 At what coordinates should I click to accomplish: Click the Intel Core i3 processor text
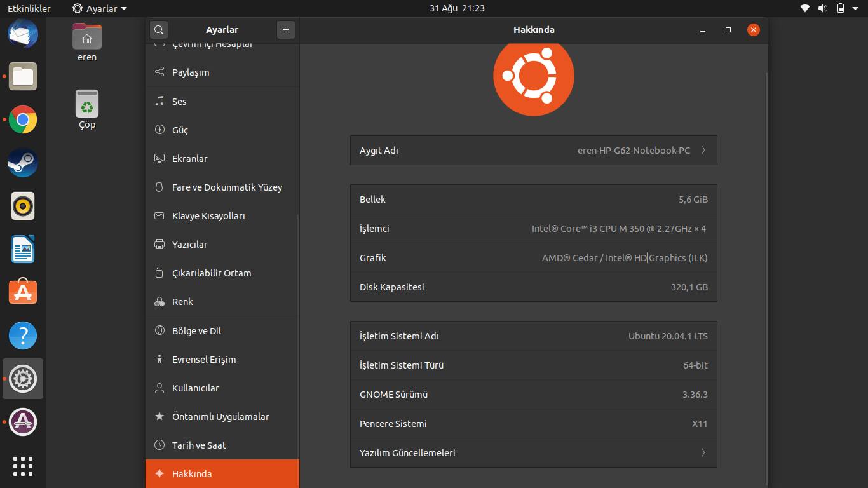click(x=619, y=229)
